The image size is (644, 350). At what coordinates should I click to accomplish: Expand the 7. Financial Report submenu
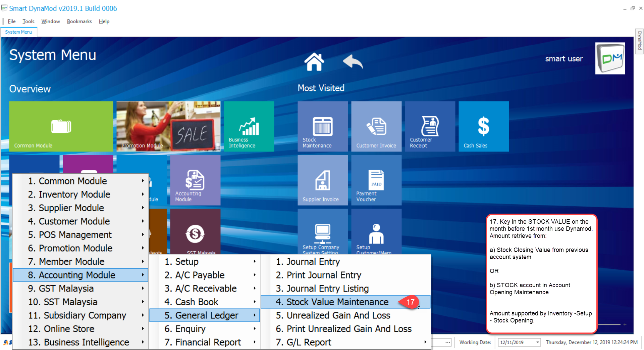pyautogui.click(x=205, y=342)
